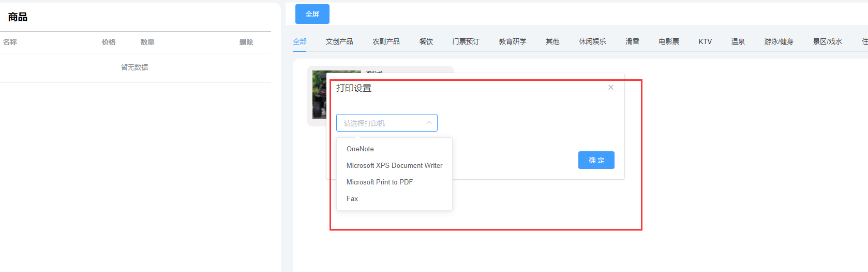Select the 教育研学 tab
Image resolution: width=868 pixels, height=272 pixels.
tap(512, 41)
